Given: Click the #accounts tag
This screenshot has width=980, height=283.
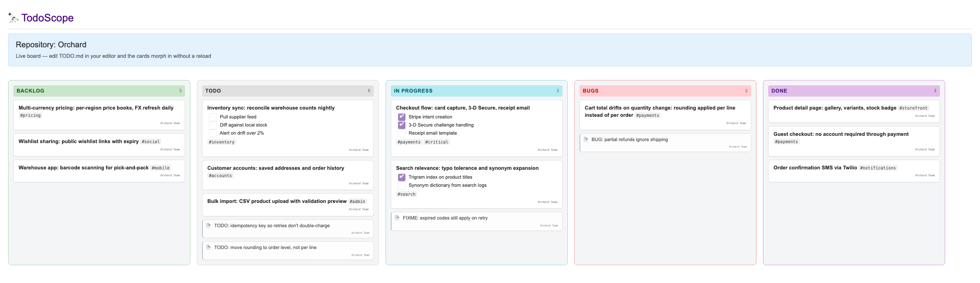Looking at the screenshot, I should (x=220, y=176).
